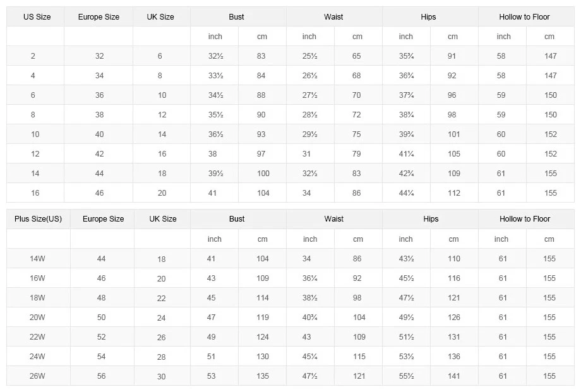
Task: Select the 14W plus size cell
Action: [x=37, y=259]
